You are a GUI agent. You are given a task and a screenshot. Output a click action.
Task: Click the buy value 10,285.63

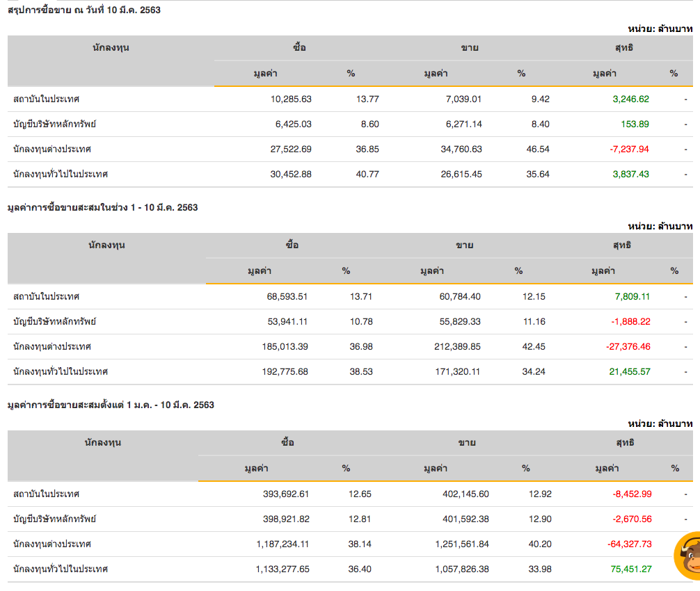pyautogui.click(x=291, y=99)
